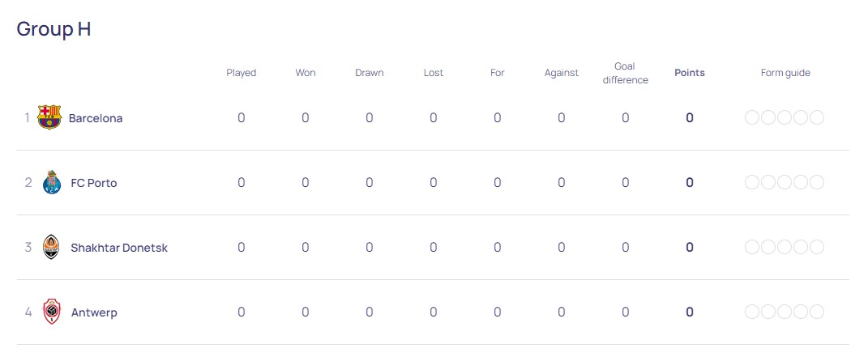Image resolution: width=868 pixels, height=361 pixels.
Task: Click the Points column header
Action: (690, 73)
